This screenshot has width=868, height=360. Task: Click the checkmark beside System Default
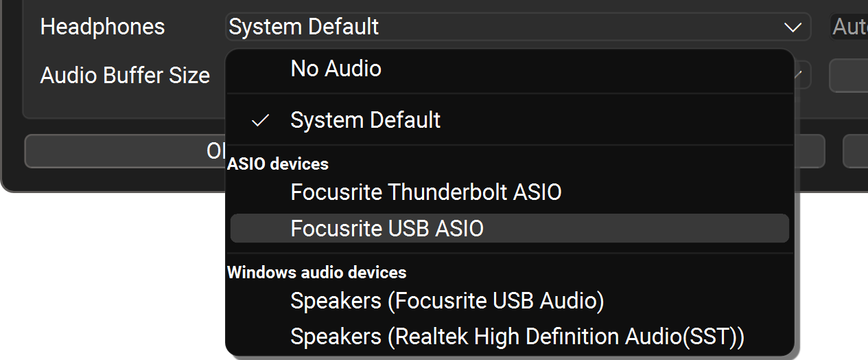click(260, 121)
